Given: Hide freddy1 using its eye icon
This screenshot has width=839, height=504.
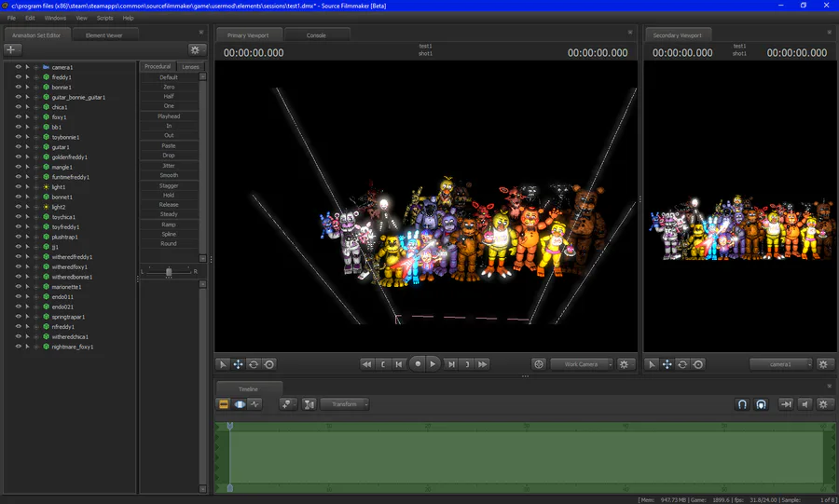Looking at the screenshot, I should pos(19,77).
